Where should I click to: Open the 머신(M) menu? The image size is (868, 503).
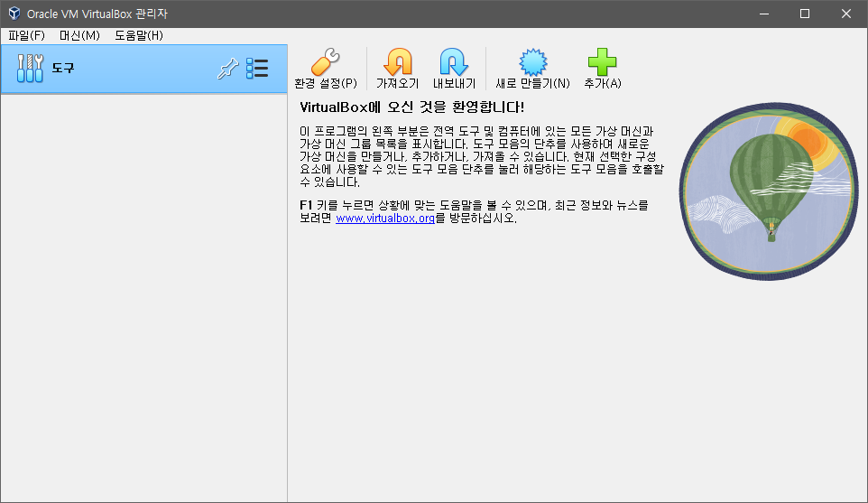point(79,35)
